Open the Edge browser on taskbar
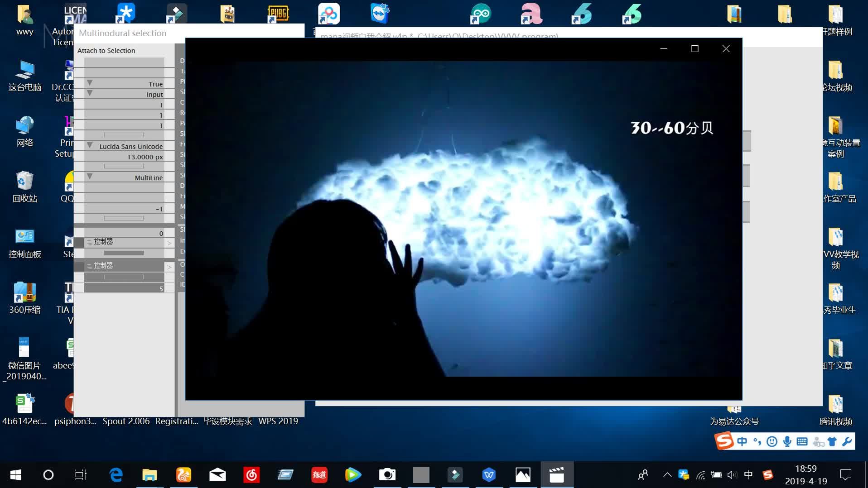 pyautogui.click(x=116, y=475)
